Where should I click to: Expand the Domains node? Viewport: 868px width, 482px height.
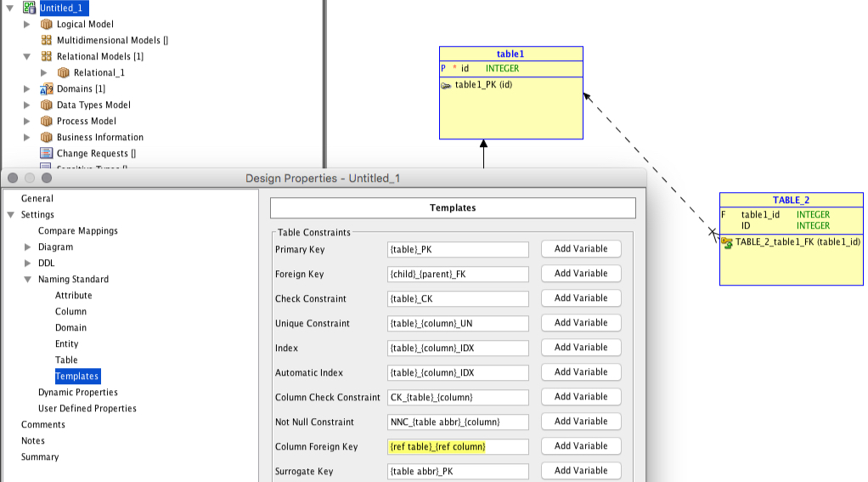pos(26,88)
